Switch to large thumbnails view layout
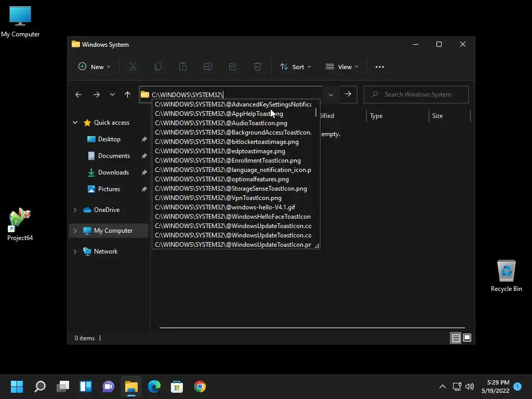The height and width of the screenshot is (399, 532). pos(467,338)
